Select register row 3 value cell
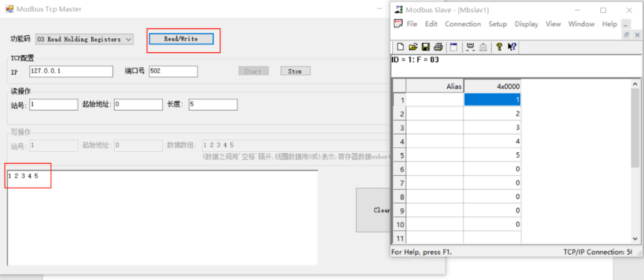The image size is (644, 280). point(492,128)
